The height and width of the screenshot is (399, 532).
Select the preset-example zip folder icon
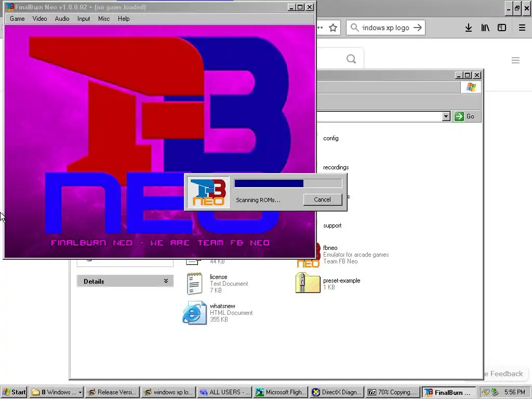pyautogui.click(x=308, y=283)
